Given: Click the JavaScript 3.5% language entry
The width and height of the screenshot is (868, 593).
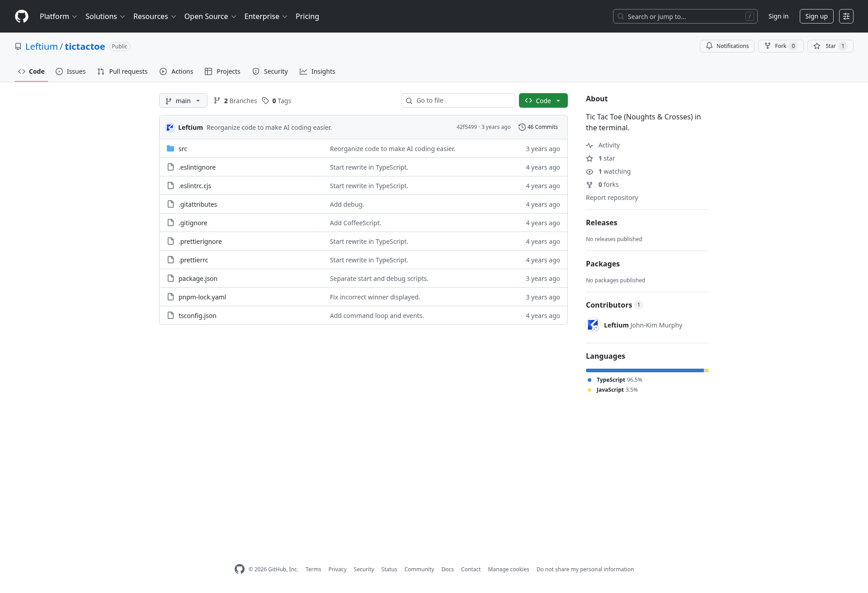Looking at the screenshot, I should pyautogui.click(x=613, y=390).
